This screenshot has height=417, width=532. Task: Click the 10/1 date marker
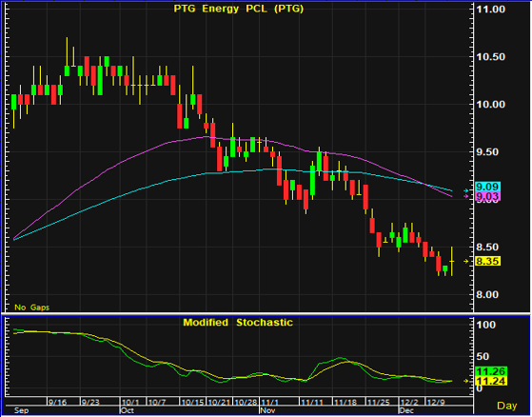(130, 402)
